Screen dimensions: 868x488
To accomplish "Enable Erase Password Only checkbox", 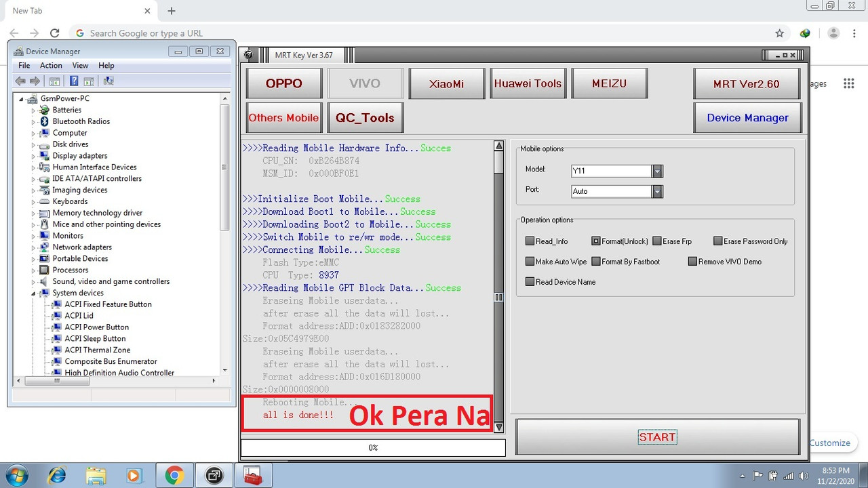I will click(718, 241).
